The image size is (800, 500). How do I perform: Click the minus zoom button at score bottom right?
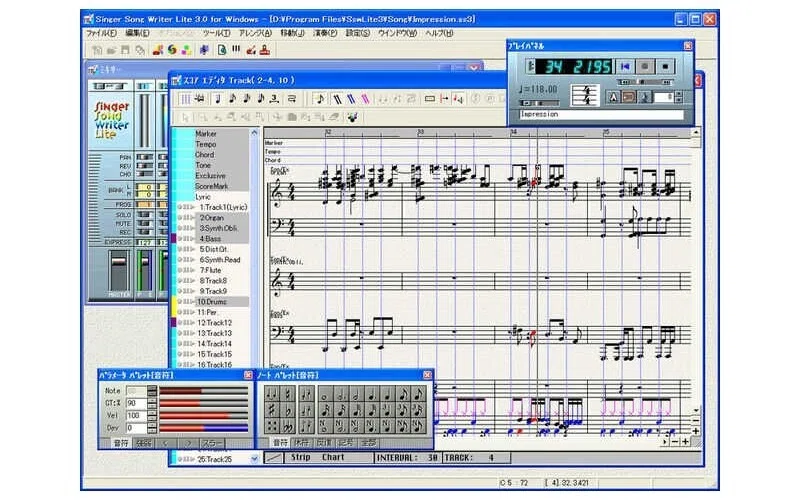click(x=675, y=442)
